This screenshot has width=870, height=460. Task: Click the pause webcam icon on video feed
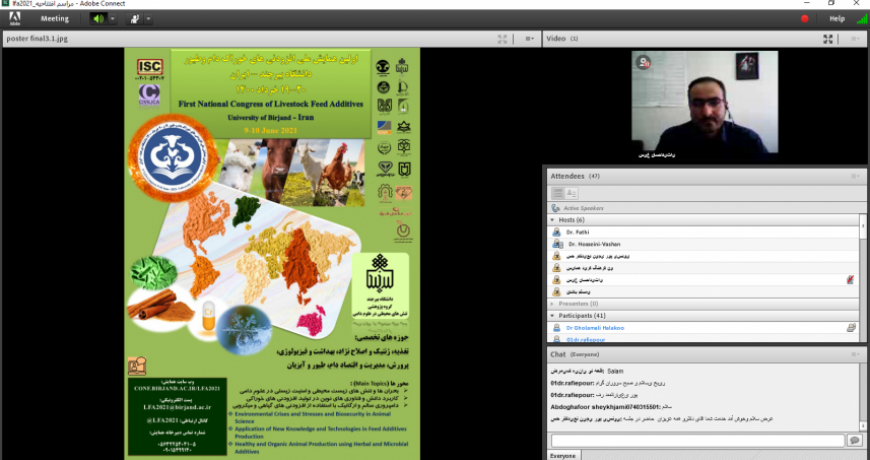[643, 63]
